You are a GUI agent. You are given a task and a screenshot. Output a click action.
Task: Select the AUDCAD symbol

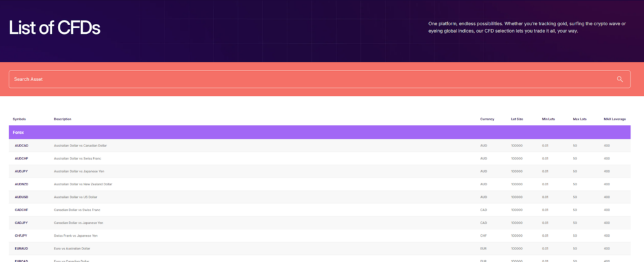21,146
